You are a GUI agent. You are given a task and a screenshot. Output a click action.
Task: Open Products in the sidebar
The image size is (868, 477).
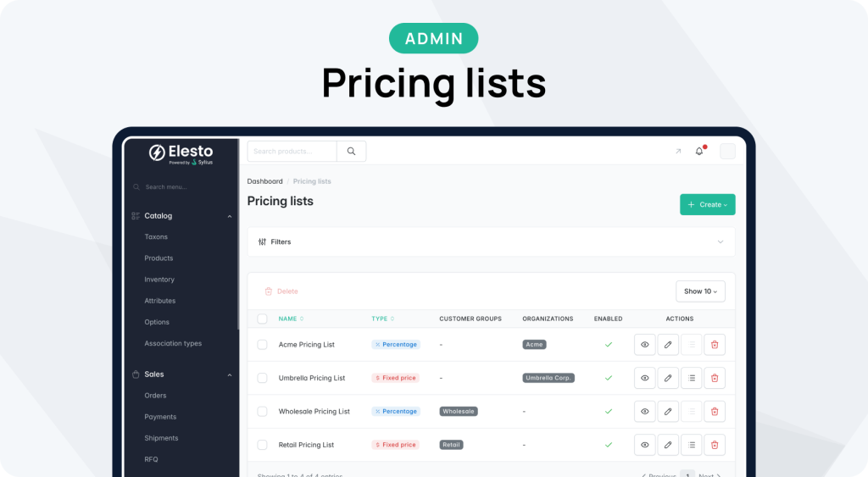(159, 258)
